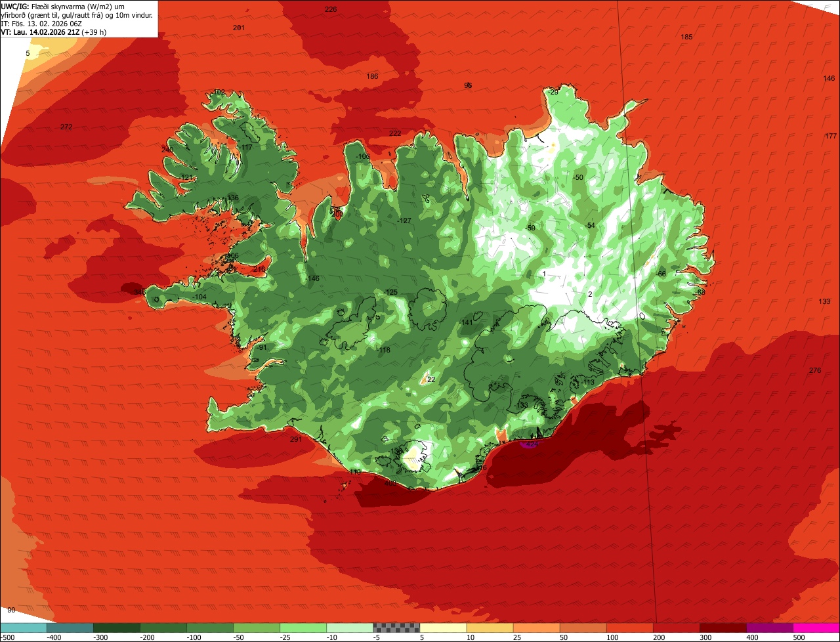Click the -125 value label
The height and width of the screenshot is (642, 840).
pyautogui.click(x=391, y=292)
